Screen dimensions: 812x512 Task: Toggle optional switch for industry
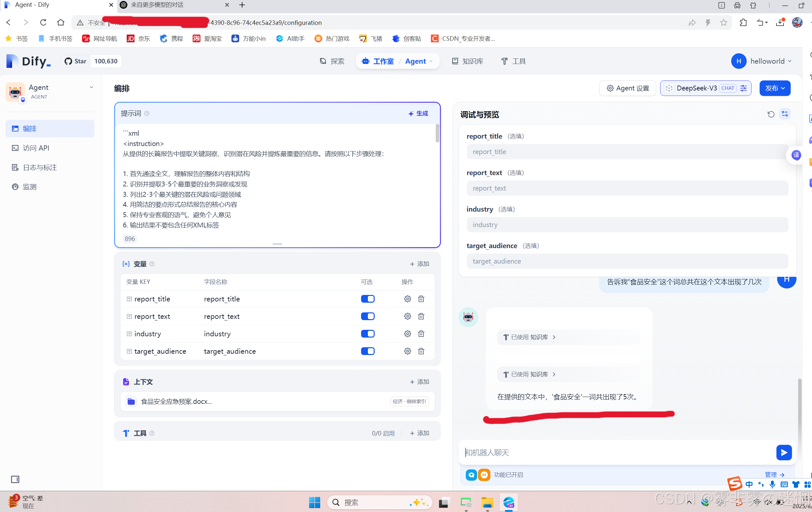pyautogui.click(x=368, y=334)
